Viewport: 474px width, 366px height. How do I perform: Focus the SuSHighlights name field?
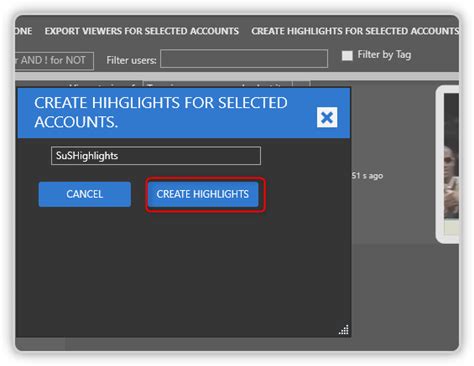[x=156, y=156]
